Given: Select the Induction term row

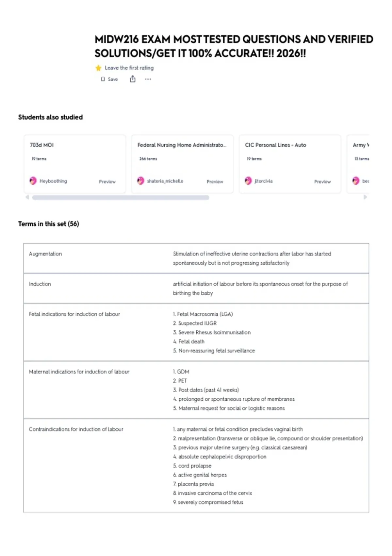Looking at the screenshot, I should click(196, 288).
